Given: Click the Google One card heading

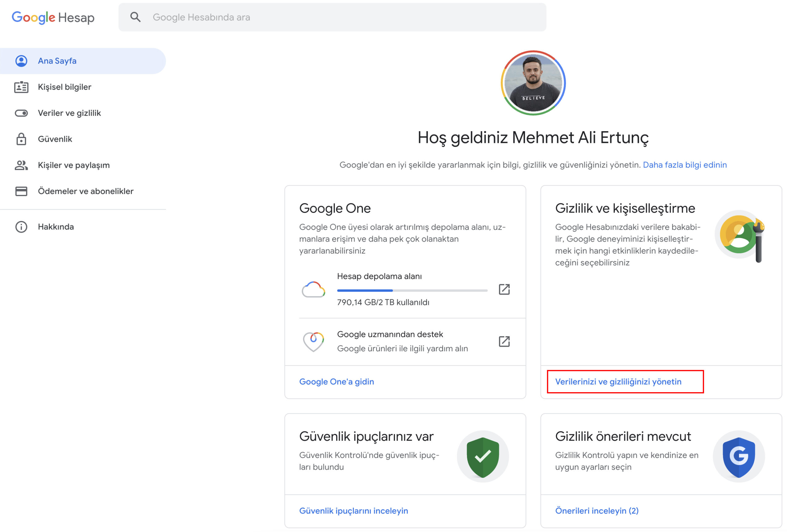Looking at the screenshot, I should pyautogui.click(x=335, y=208).
